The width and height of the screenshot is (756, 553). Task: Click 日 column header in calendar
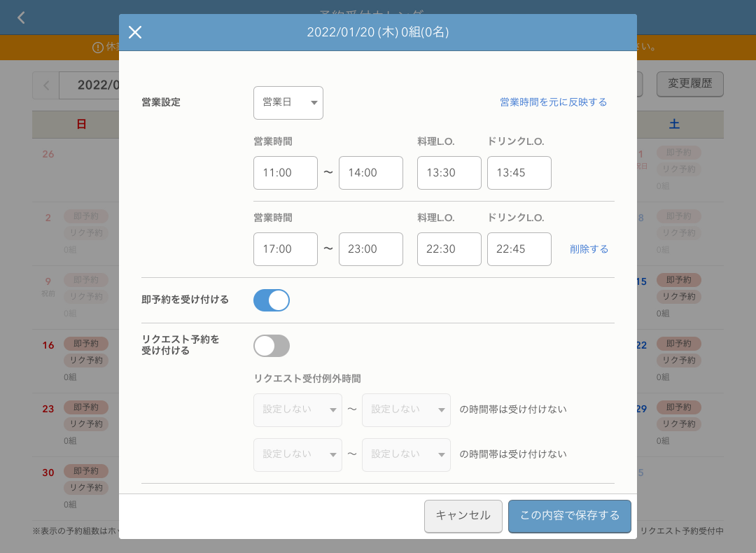[81, 125]
